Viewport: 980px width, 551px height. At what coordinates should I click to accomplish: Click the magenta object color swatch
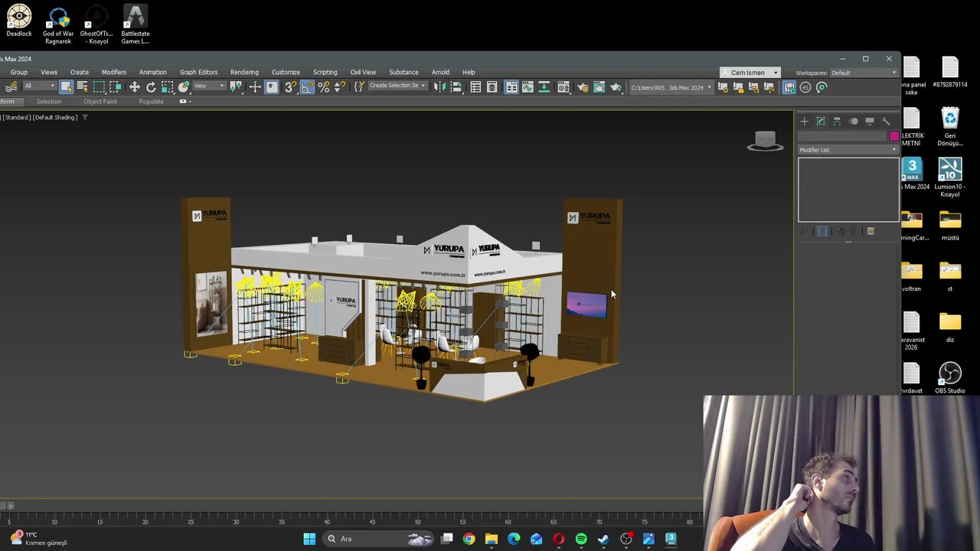[893, 136]
